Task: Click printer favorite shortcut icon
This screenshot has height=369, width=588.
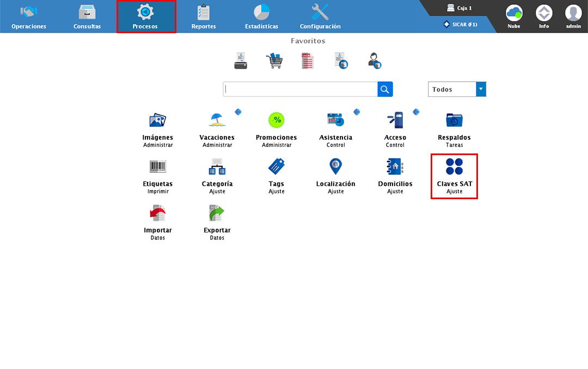Action: point(241,60)
